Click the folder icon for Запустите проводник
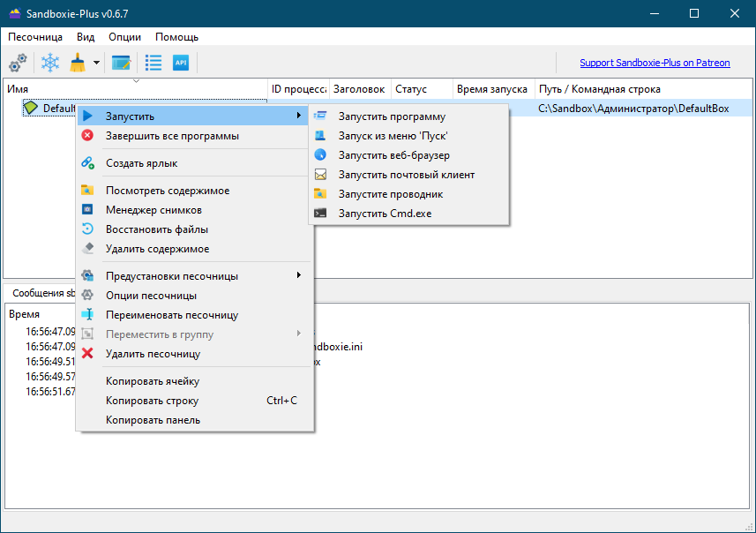The height and width of the screenshot is (533, 756). tap(320, 194)
